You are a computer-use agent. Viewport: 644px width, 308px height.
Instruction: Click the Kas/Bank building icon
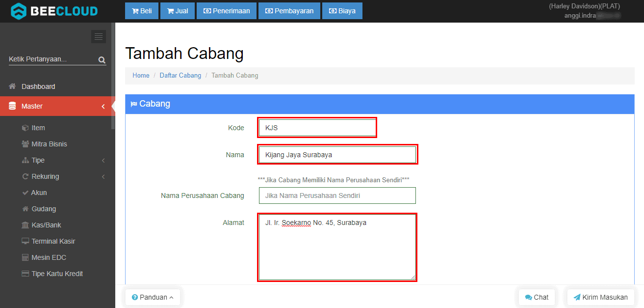tap(26, 225)
